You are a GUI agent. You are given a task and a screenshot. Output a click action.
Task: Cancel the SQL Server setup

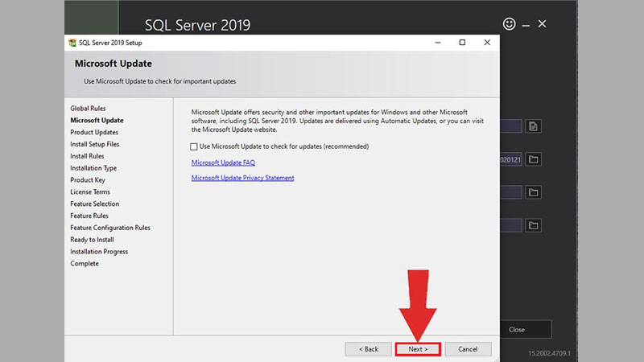(468, 349)
